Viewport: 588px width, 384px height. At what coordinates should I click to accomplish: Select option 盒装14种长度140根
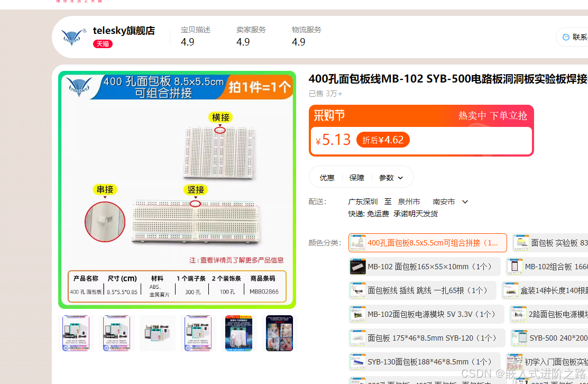pos(545,290)
